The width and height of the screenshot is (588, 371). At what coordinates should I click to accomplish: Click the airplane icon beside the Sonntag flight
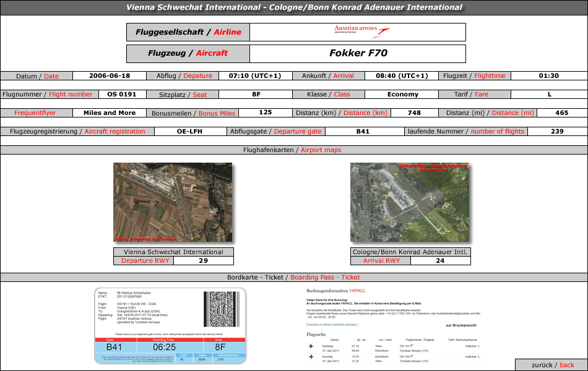[x=311, y=357]
